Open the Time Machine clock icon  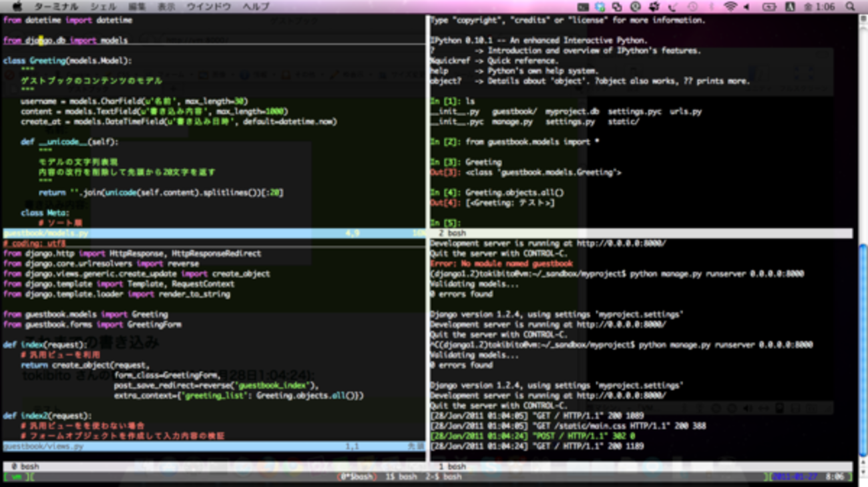pyautogui.click(x=693, y=7)
